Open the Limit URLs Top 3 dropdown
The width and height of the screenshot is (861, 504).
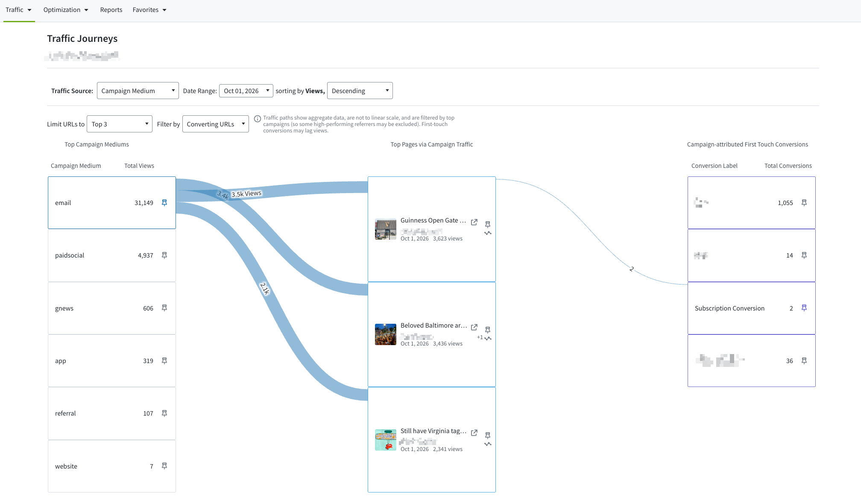pos(120,124)
